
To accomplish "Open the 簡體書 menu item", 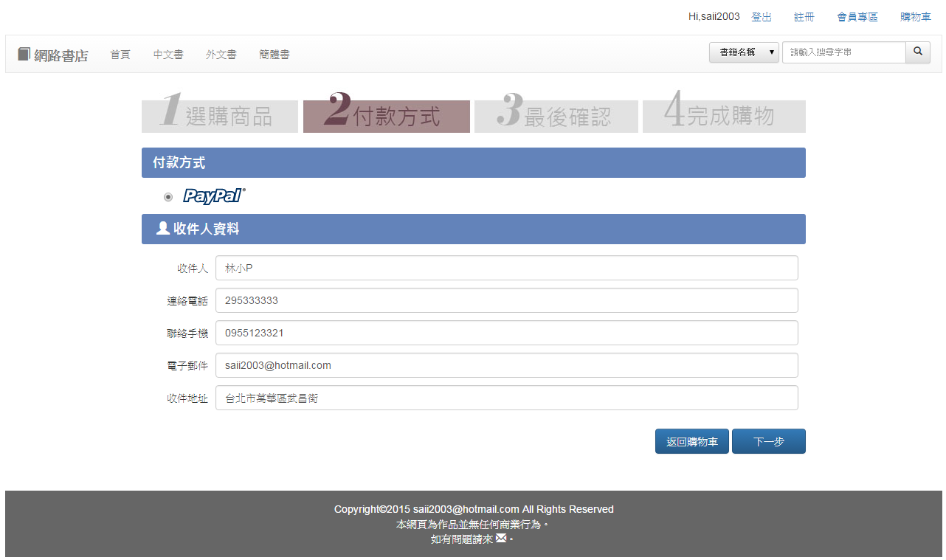I will [275, 55].
